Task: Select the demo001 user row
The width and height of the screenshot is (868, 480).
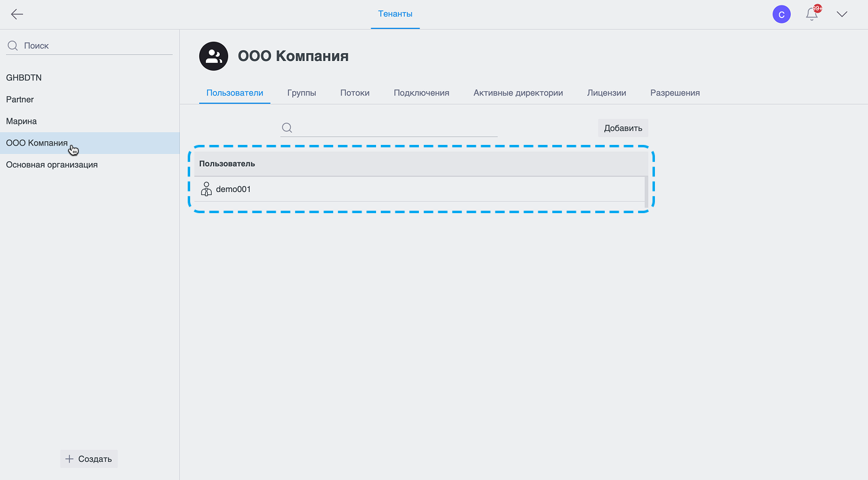Action: [x=420, y=189]
